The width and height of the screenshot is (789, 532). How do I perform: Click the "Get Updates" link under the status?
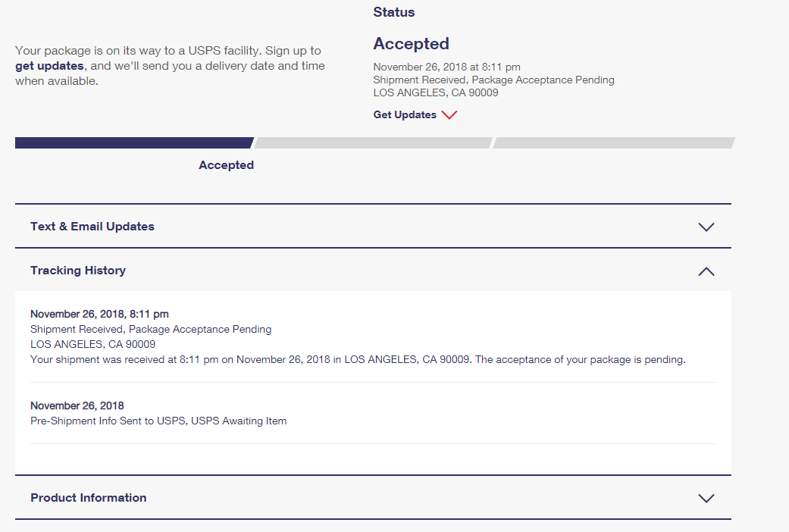point(405,115)
